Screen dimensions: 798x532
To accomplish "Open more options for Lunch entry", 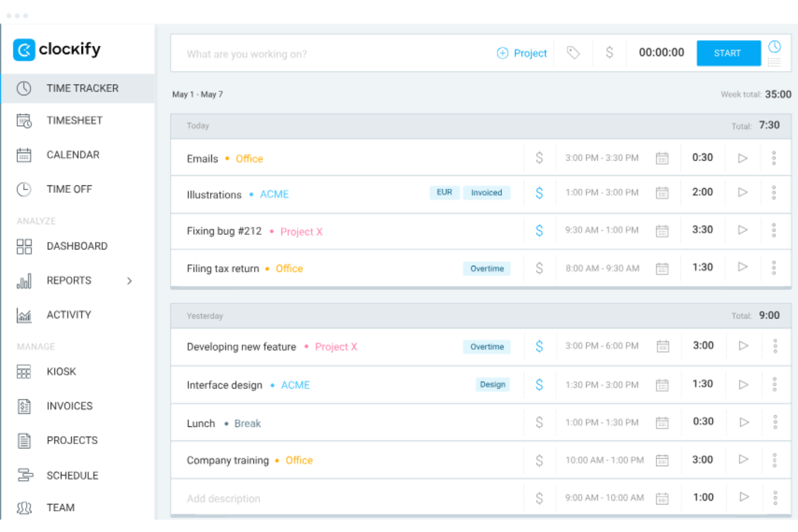I will (775, 422).
